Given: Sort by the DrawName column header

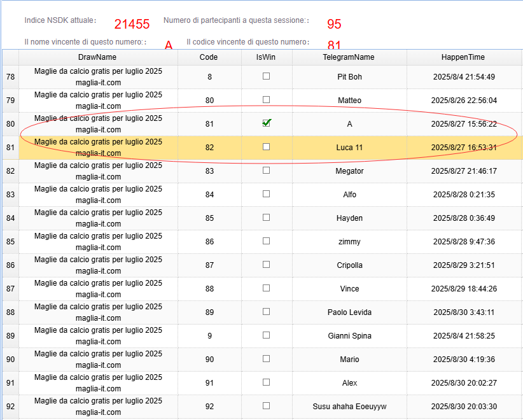Looking at the screenshot, I should tap(98, 57).
